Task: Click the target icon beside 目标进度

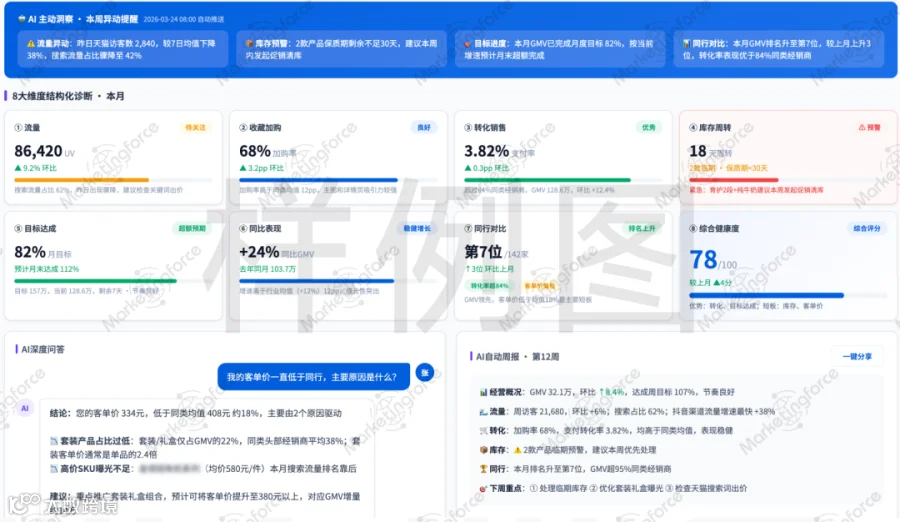Action: (x=467, y=44)
